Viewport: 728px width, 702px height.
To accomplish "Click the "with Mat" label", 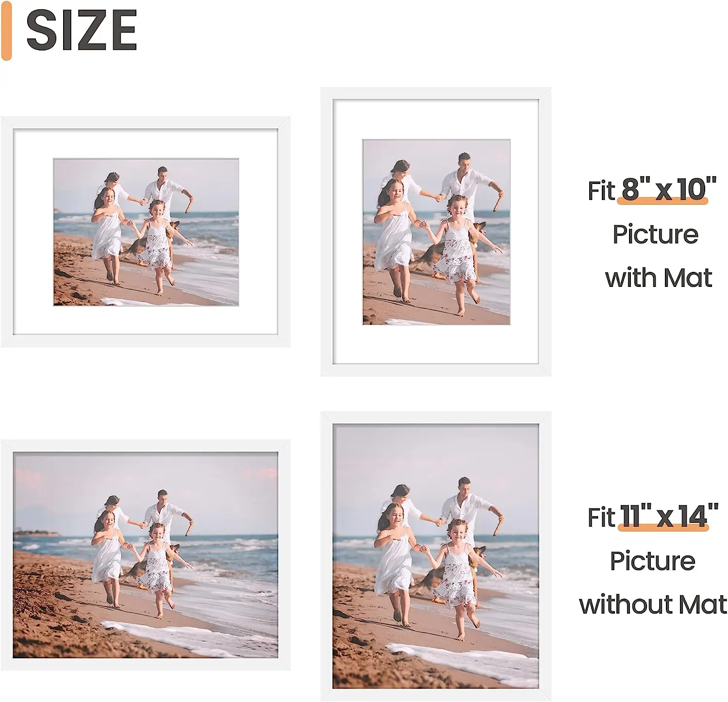I will 659,278.
